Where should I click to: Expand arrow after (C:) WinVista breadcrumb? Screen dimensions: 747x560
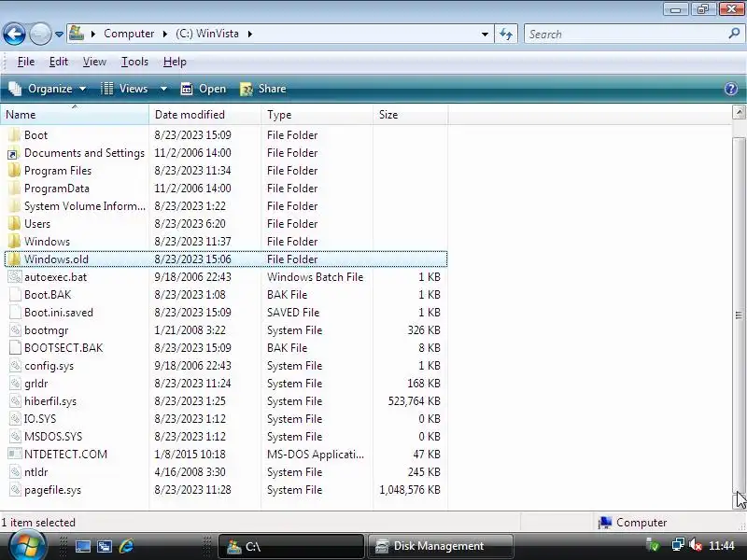click(x=249, y=34)
